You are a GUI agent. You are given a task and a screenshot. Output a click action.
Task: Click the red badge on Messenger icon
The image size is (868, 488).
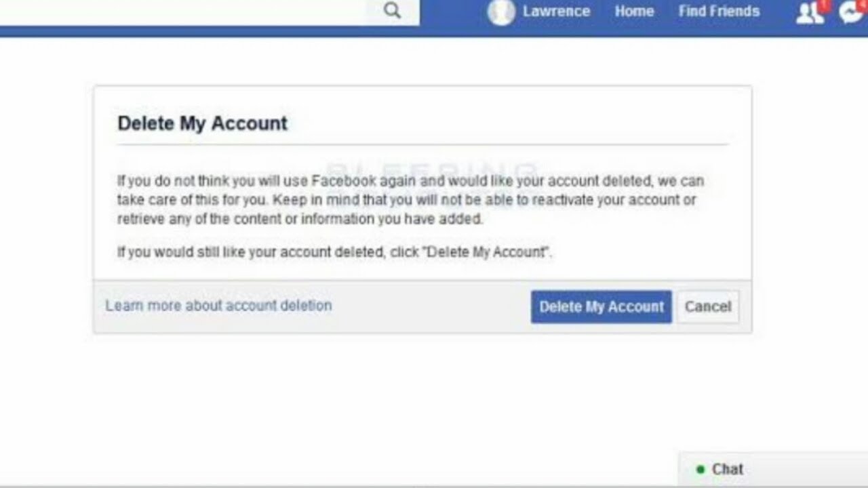(863, 5)
